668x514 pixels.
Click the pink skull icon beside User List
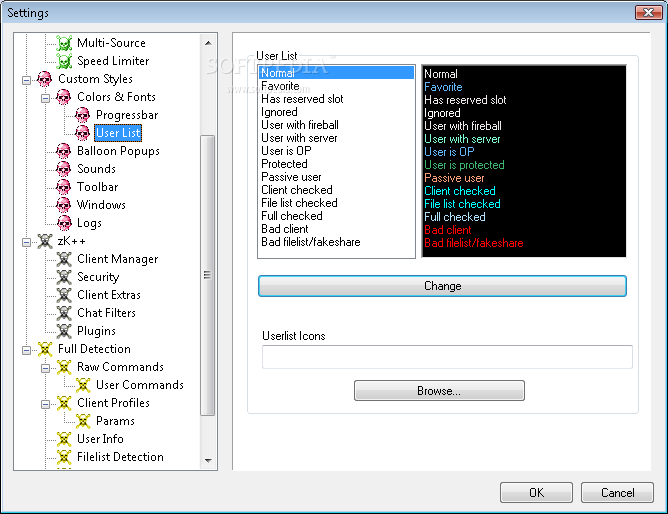(x=83, y=133)
